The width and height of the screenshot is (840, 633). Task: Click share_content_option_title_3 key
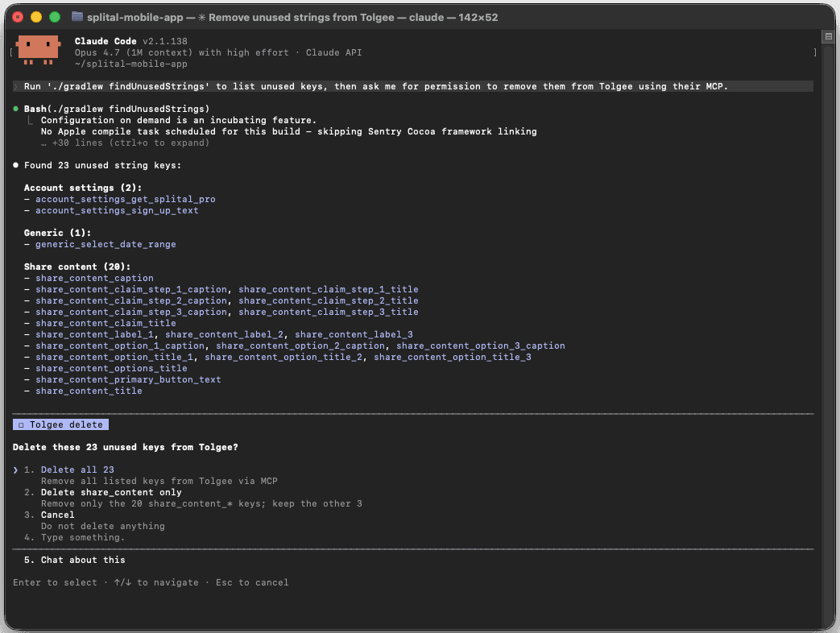[453, 357]
